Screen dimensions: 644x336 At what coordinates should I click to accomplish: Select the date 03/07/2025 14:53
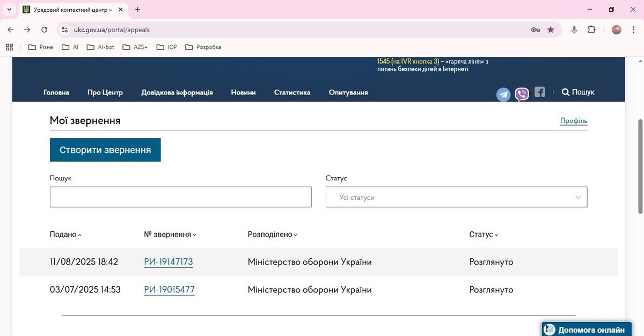click(85, 290)
